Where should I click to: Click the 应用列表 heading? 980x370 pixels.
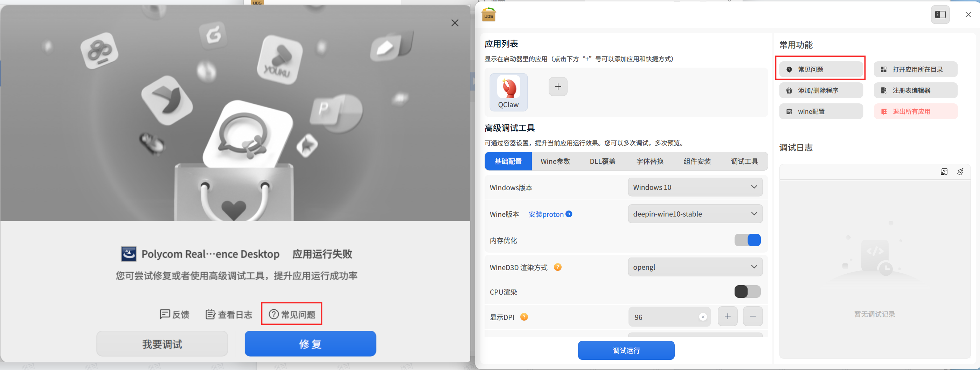click(501, 44)
